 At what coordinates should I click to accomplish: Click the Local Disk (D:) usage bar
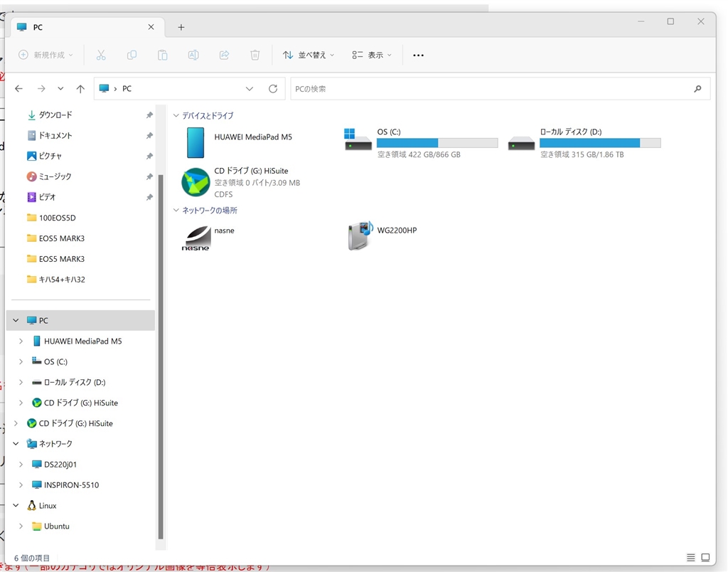coord(600,143)
